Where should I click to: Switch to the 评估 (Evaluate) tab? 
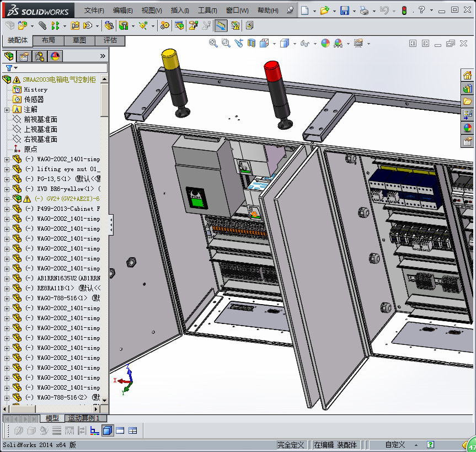click(110, 40)
